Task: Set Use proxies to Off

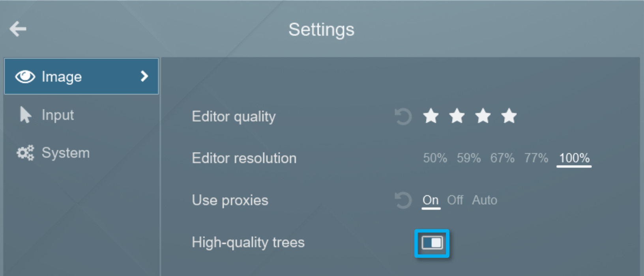Action: click(x=455, y=200)
